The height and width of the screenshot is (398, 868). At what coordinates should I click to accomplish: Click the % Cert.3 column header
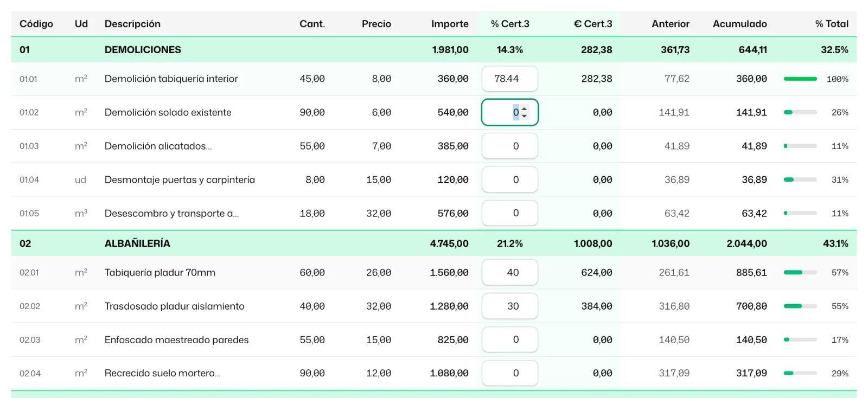pos(510,24)
